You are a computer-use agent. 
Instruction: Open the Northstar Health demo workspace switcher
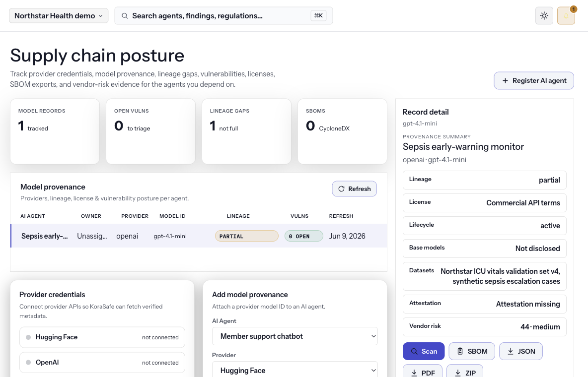(x=59, y=16)
